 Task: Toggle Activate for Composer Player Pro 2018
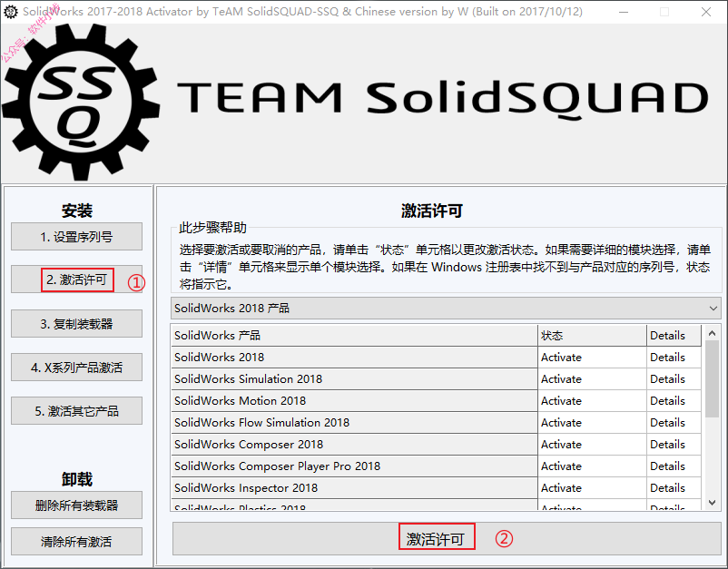click(592, 466)
